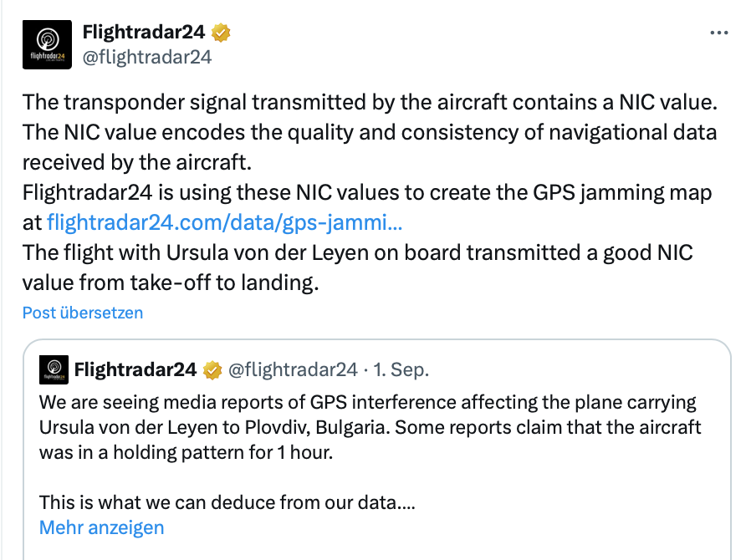Expand quoted post with "Mehr anzeigen"
Image resolution: width=746 pixels, height=560 pixels.
[x=101, y=527]
